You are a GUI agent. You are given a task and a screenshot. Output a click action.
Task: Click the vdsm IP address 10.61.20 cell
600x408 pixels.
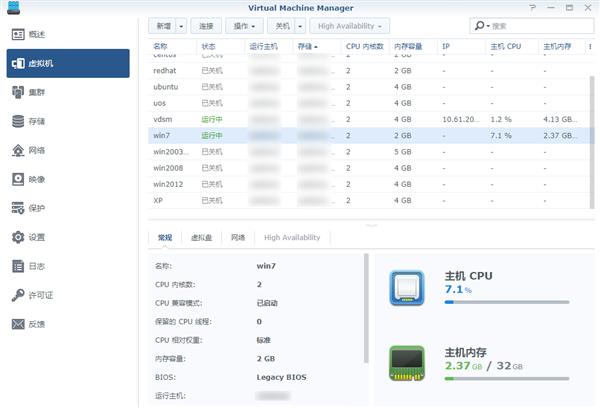[461, 119]
